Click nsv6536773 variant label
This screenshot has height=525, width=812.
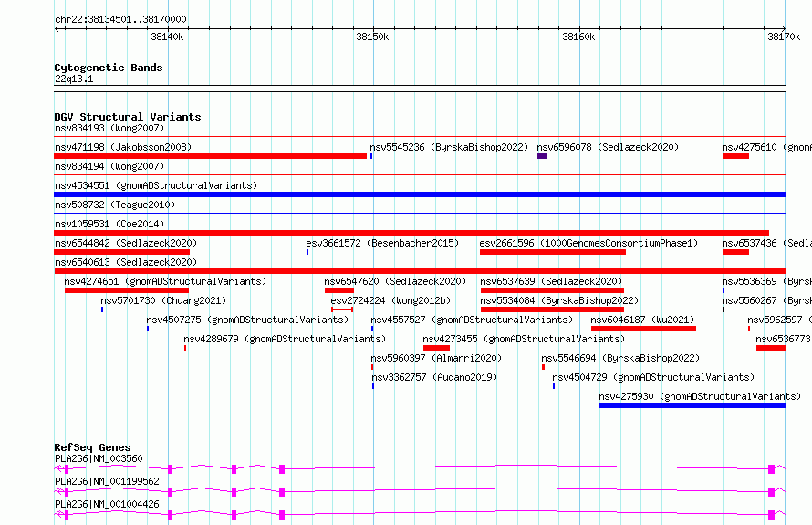(x=784, y=339)
